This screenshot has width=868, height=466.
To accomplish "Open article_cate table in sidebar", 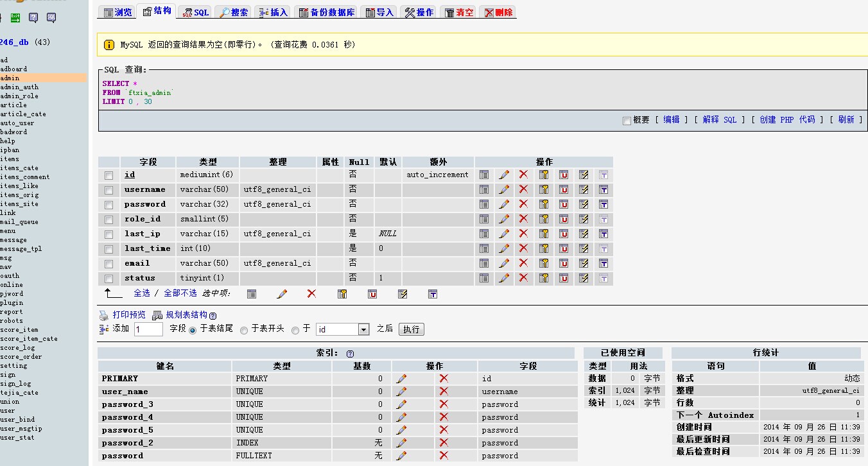I will tap(23, 114).
